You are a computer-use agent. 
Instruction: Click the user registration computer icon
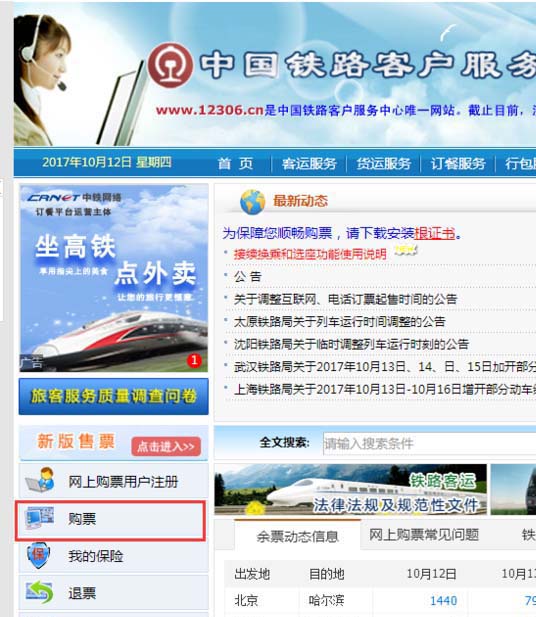click(41, 480)
